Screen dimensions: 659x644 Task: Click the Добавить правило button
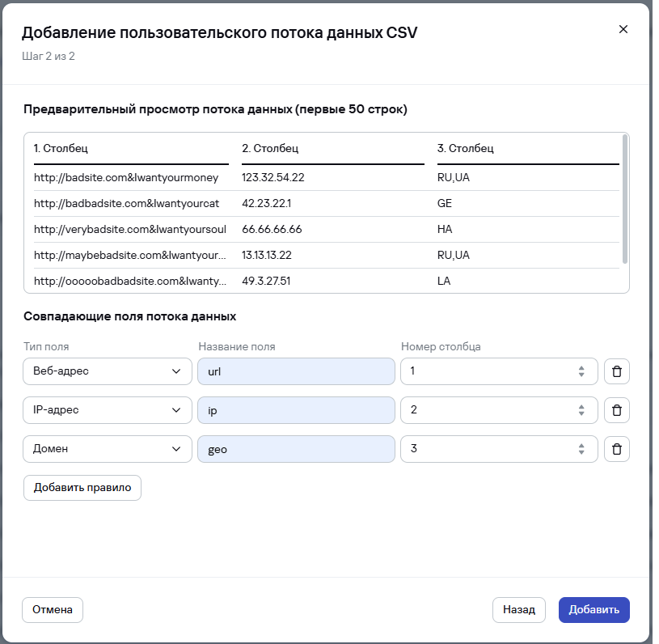(x=82, y=488)
